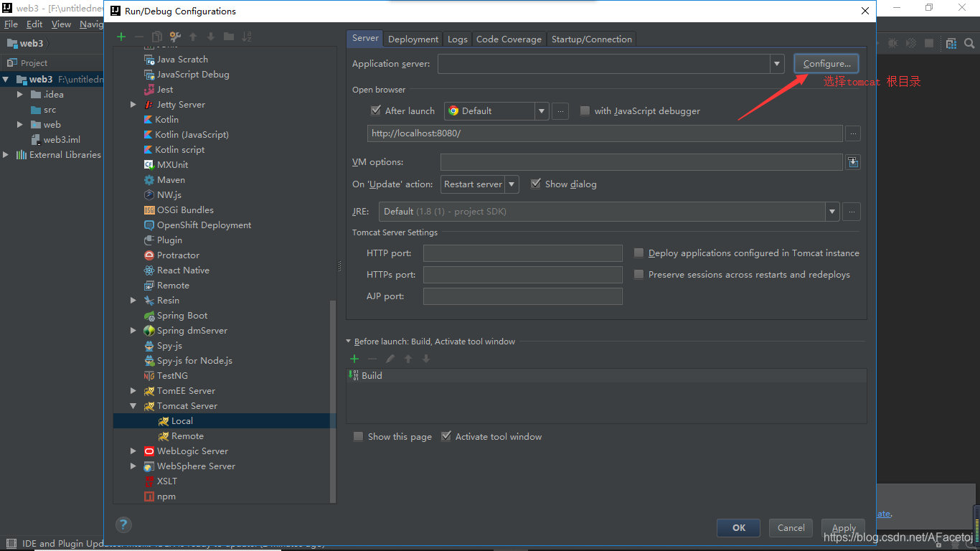Click the ellipsis button beside the URL field
Viewport: 980px width, 551px height.
coord(852,133)
